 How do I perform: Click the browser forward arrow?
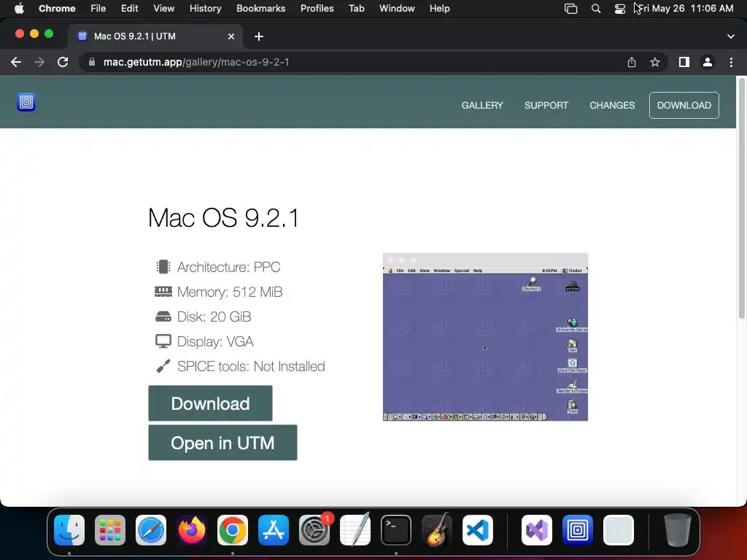pyautogui.click(x=39, y=63)
